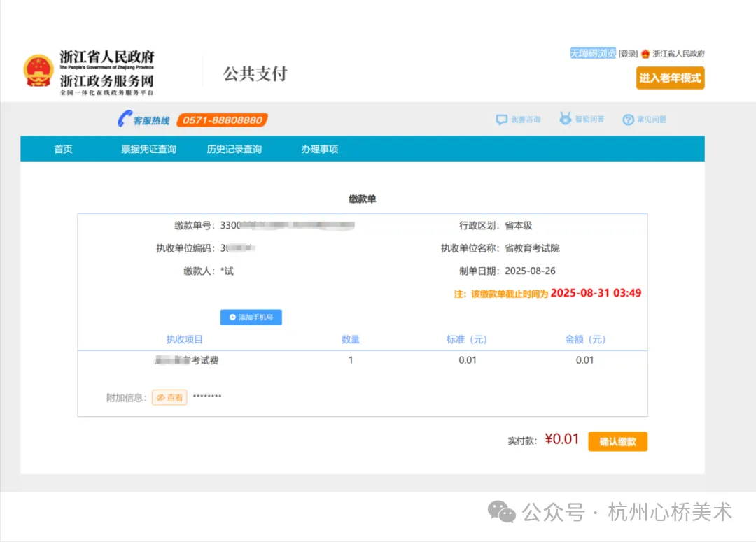Click the 金额（元） column header
This screenshot has width=756, height=542.
(x=584, y=340)
